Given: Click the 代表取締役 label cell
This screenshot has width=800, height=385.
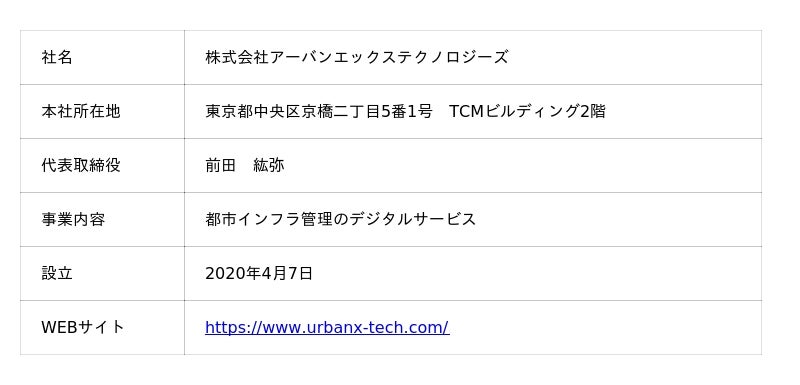Looking at the screenshot, I should (102, 165).
